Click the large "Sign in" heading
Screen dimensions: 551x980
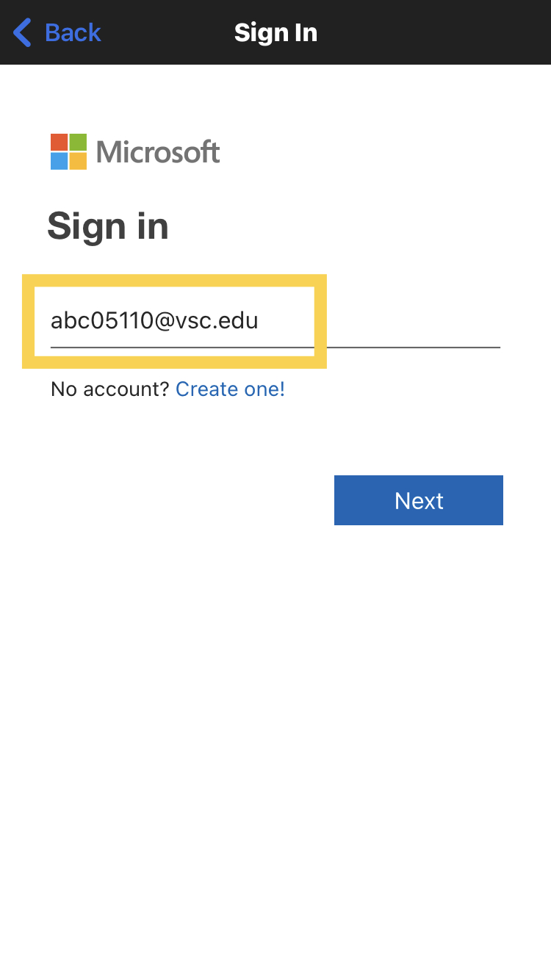108,226
